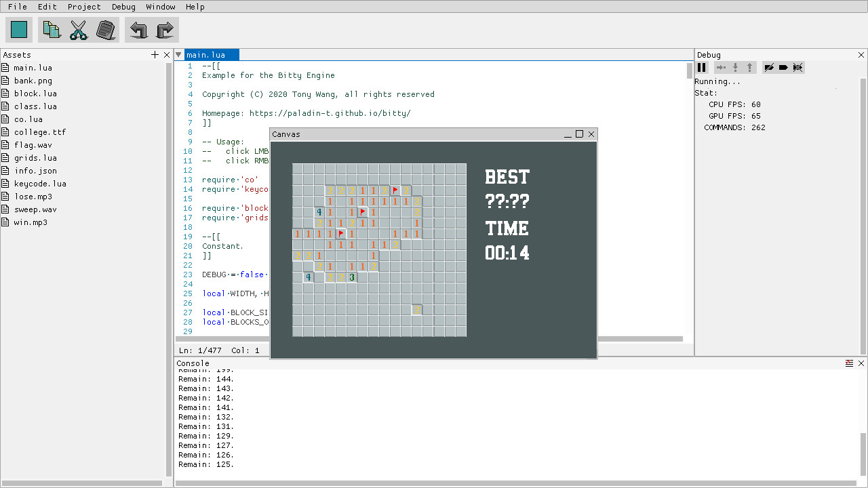
Task: Select the win.mp3 asset file
Action: coord(31,222)
